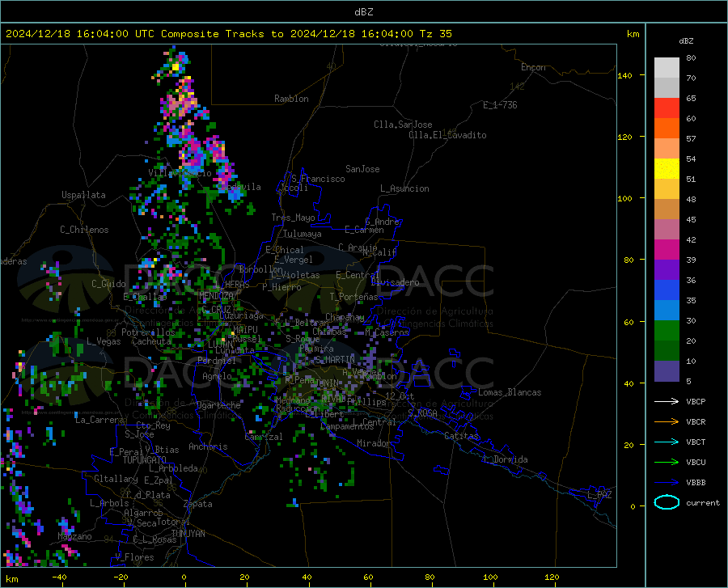Click the 'MENDOZA' city label on the map

[216, 295]
